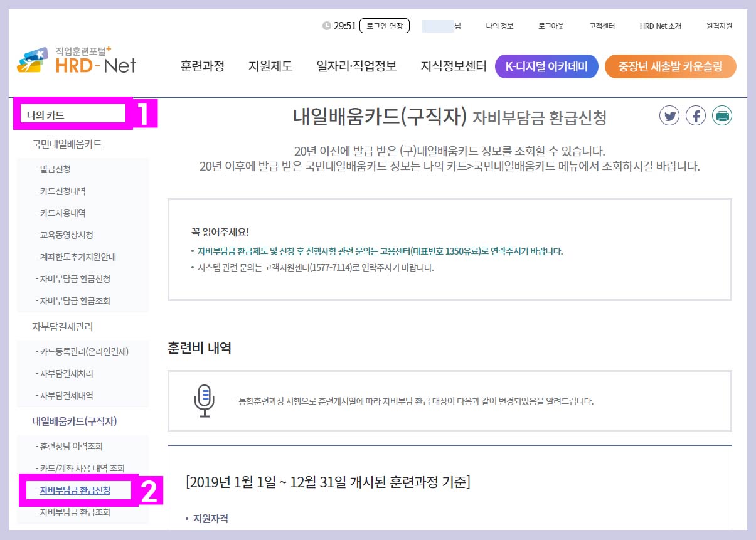Screen dimensions: 756x540
Task: Click the printer icon to print the page
Action: point(721,115)
